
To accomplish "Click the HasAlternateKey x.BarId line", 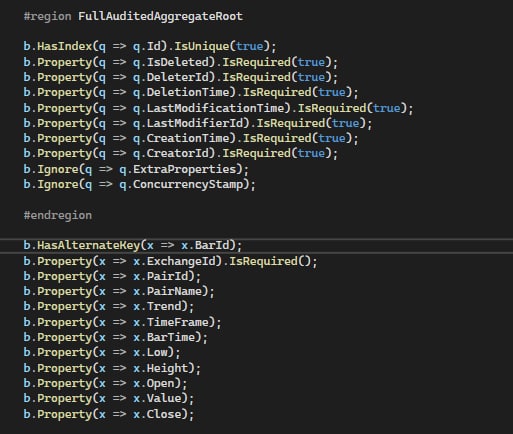I will coord(133,246).
